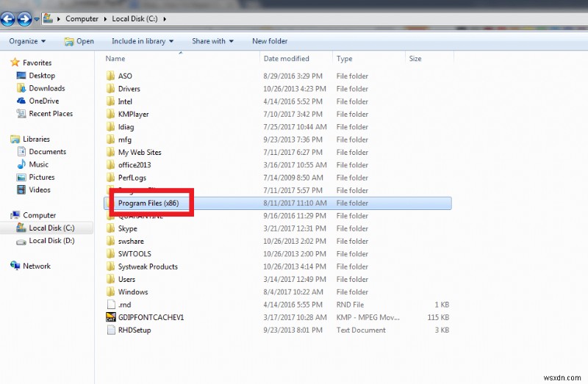The height and width of the screenshot is (384, 588).
Task: Click the Computer breadcrumb in address bar
Action: (82, 19)
